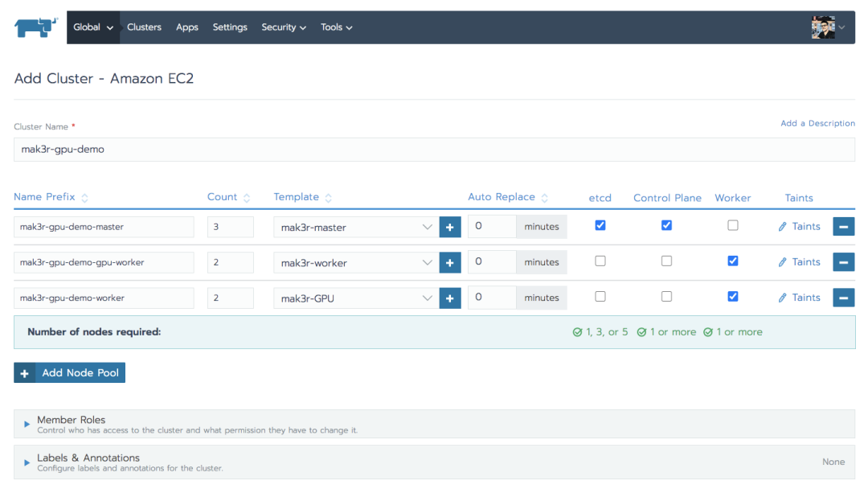Add template via plus next to mak3r-master
This screenshot has width=868, height=489.
[x=450, y=227]
